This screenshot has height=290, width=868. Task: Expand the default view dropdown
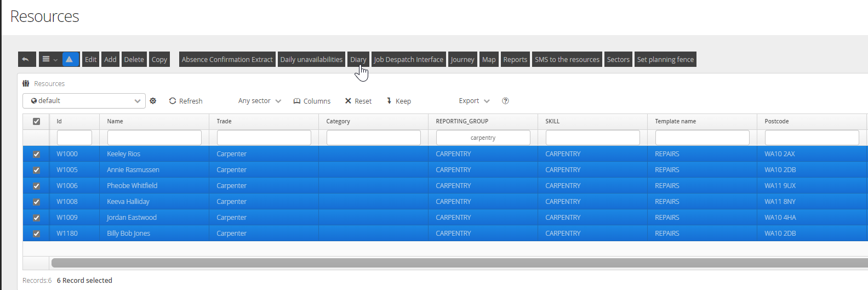point(84,101)
